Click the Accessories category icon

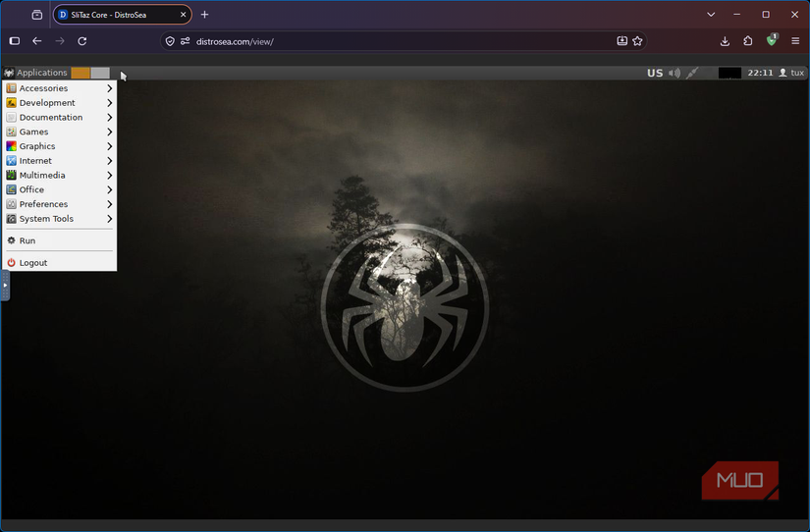click(x=12, y=88)
